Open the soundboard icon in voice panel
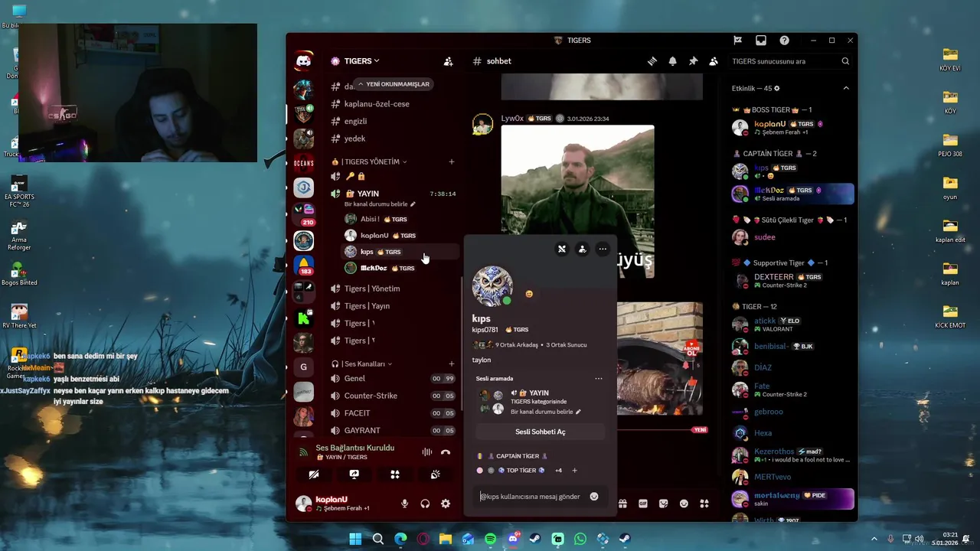980x551 pixels. click(x=436, y=474)
